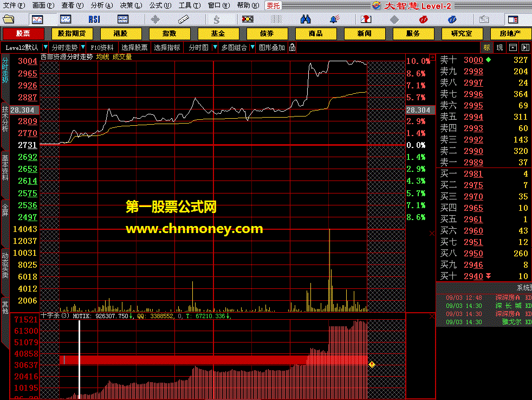Click the quote board icon after RSI
The width and height of the screenshot is (532, 400).
click(122, 20)
